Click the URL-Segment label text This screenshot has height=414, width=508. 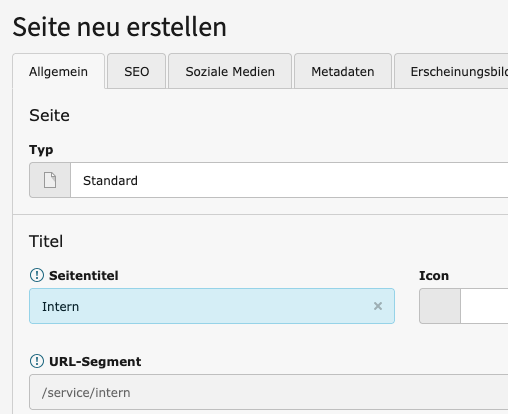pos(95,361)
